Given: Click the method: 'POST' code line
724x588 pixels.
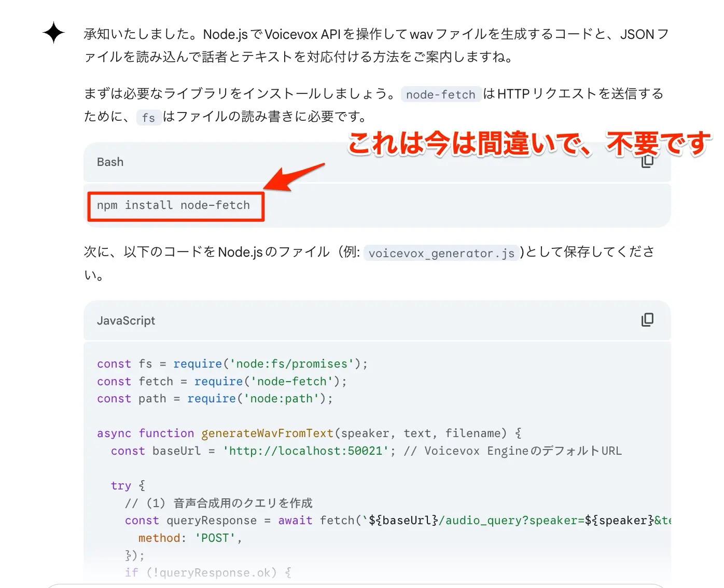Looking at the screenshot, I should tap(190, 538).
